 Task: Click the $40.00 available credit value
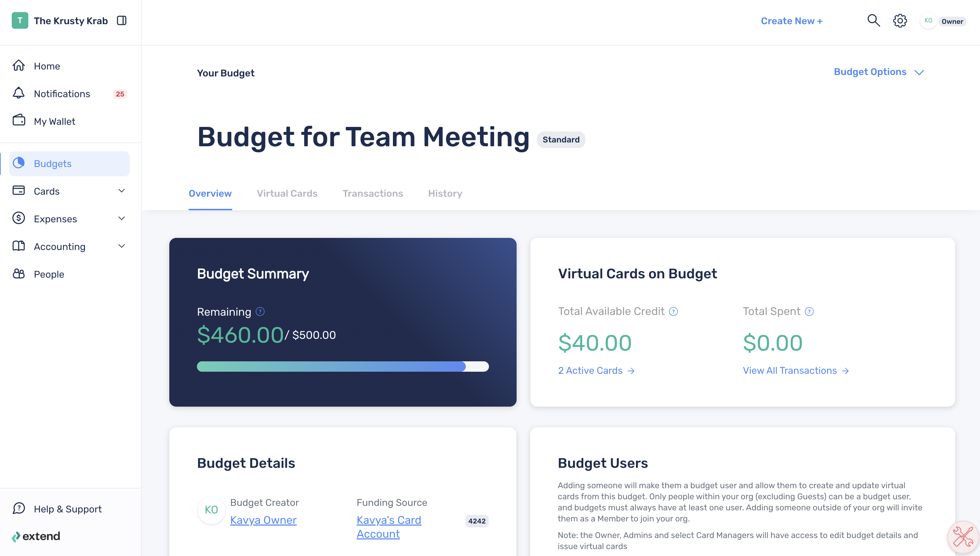[595, 343]
